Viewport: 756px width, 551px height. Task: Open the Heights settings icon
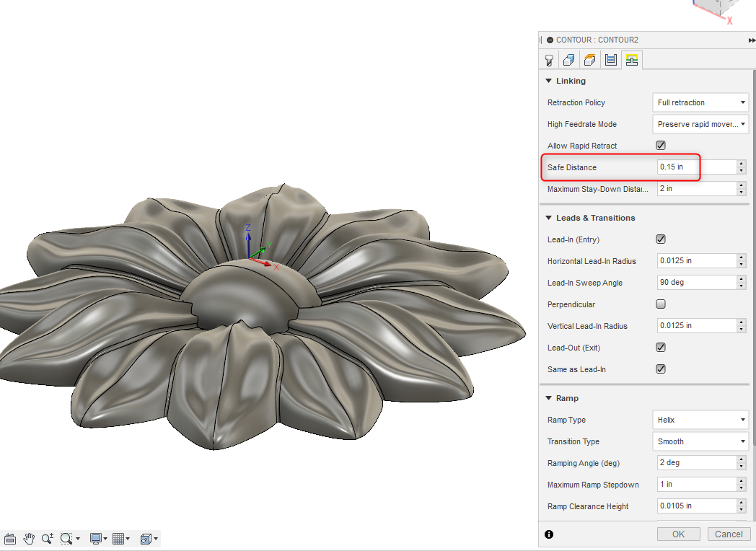click(x=589, y=59)
